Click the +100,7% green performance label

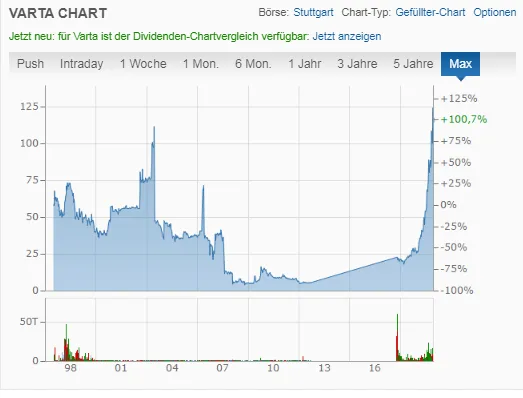tap(464, 119)
